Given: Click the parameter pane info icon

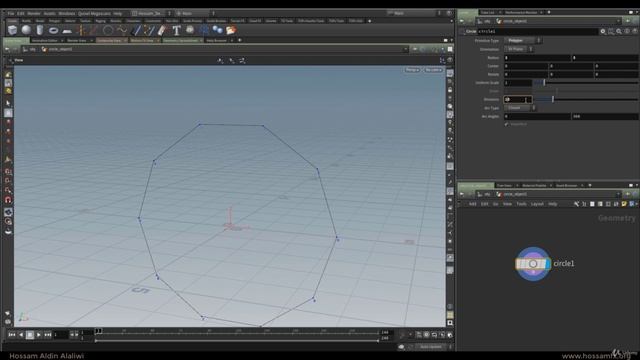Looking at the screenshot, I should 627,31.
